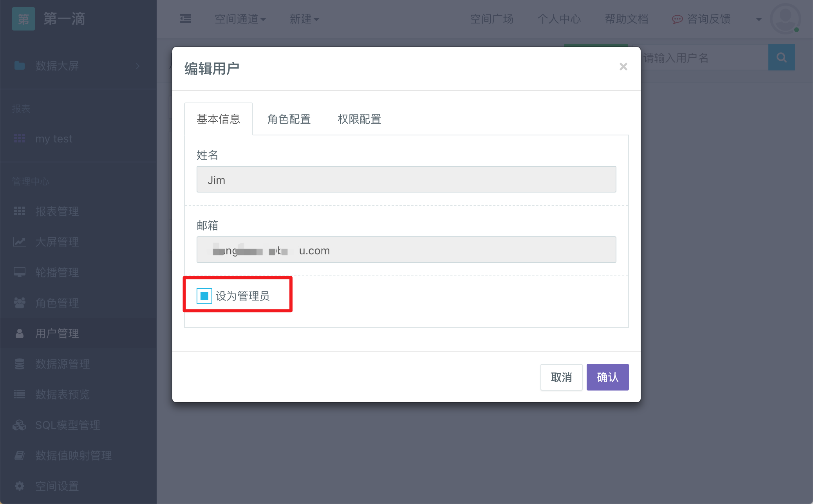Switch to the 角色配置 tab

(289, 119)
